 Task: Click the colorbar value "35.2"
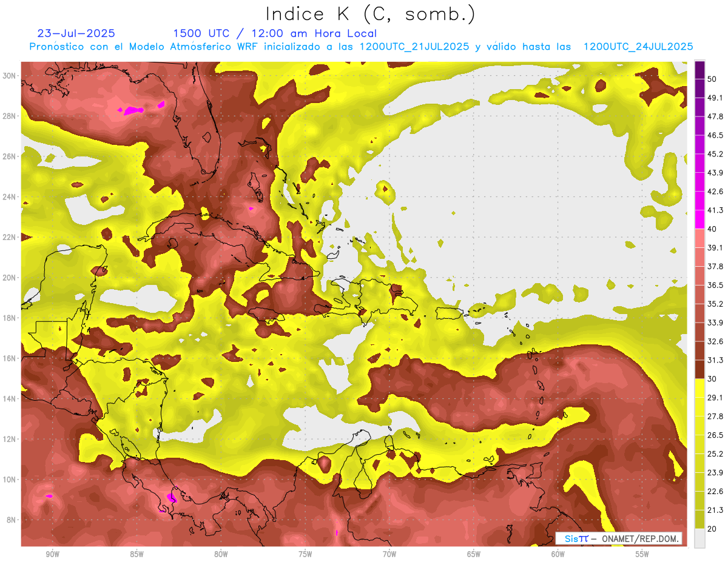(x=715, y=304)
